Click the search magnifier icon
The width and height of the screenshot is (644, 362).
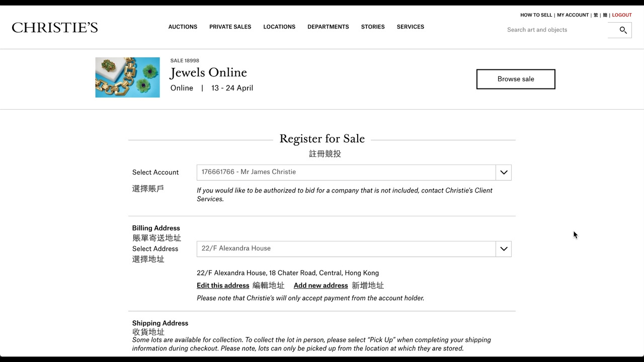623,30
